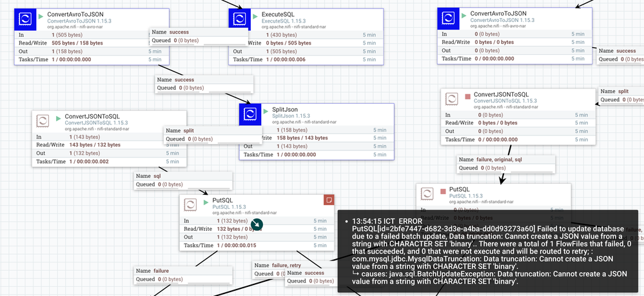
Task: Click the 'ExecuteSQL 1.15.3' type label
Action: pos(282,21)
